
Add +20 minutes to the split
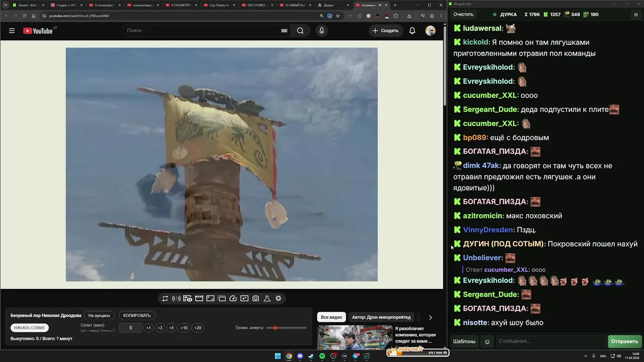(198, 328)
